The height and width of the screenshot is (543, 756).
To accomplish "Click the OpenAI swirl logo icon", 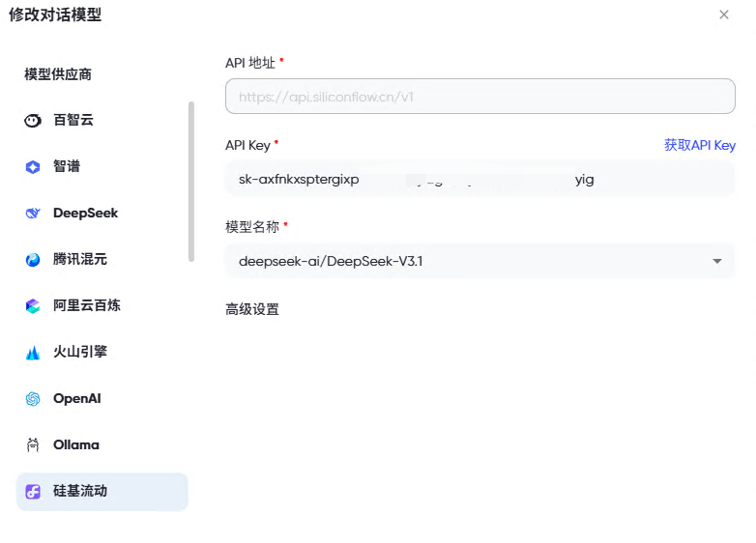I will pyautogui.click(x=33, y=399).
